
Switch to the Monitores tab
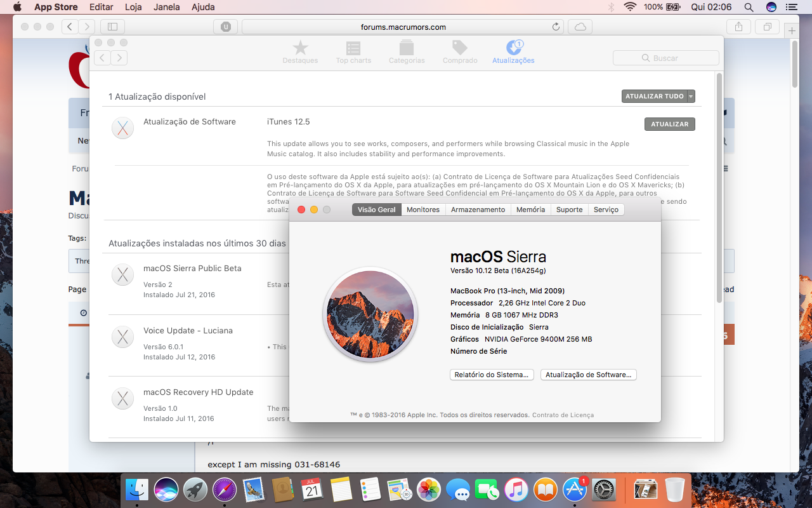[x=423, y=210]
